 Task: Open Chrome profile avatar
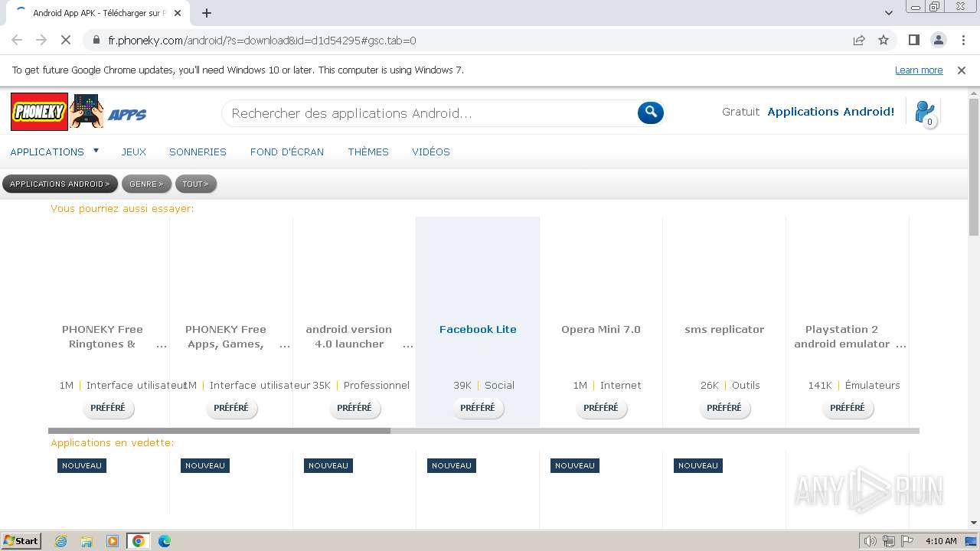click(x=938, y=40)
